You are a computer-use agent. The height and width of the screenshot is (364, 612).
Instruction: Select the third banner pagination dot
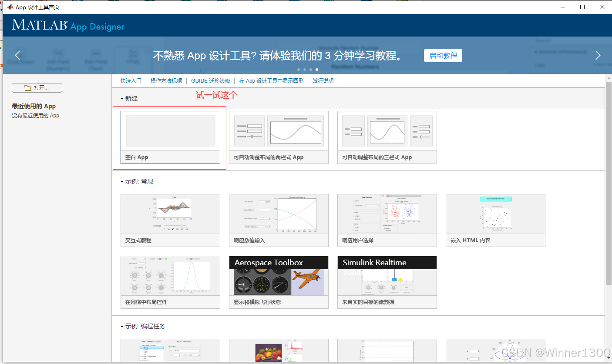[311, 70]
